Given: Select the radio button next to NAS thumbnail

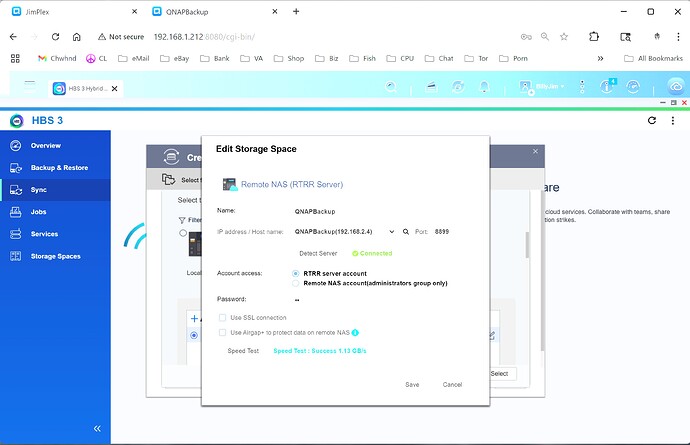Looking at the screenshot, I should (183, 233).
